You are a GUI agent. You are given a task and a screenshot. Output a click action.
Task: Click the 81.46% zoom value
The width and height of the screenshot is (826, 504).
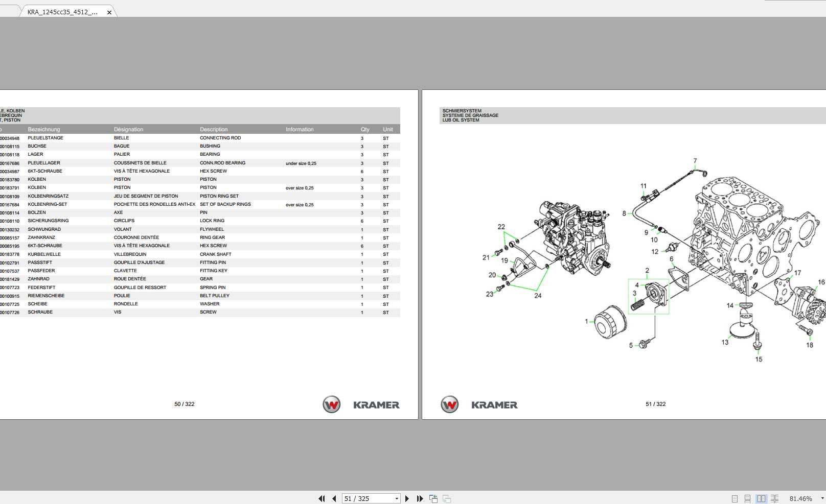tap(801, 498)
